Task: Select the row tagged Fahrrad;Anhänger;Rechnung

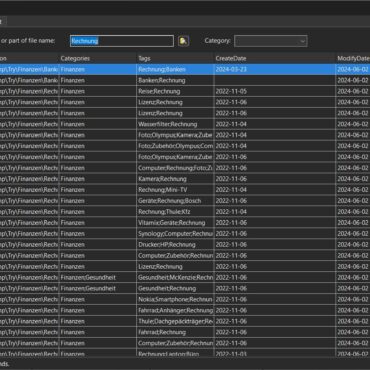Action: coord(185,310)
